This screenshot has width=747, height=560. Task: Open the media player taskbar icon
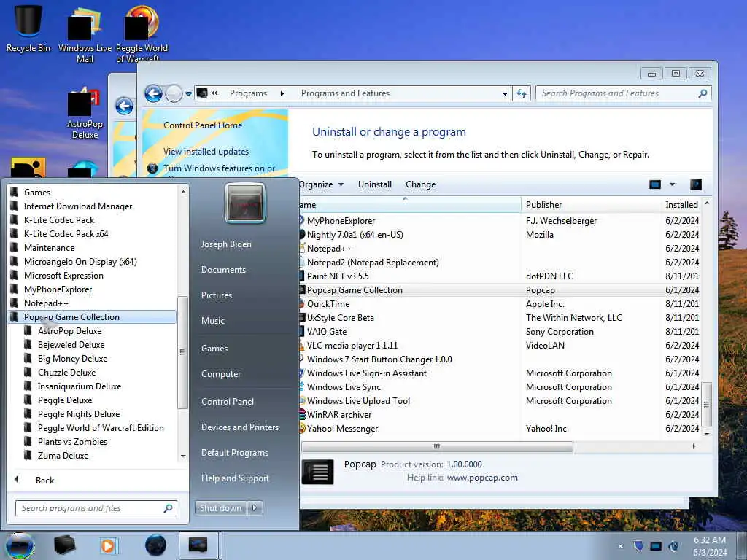pyautogui.click(x=108, y=545)
